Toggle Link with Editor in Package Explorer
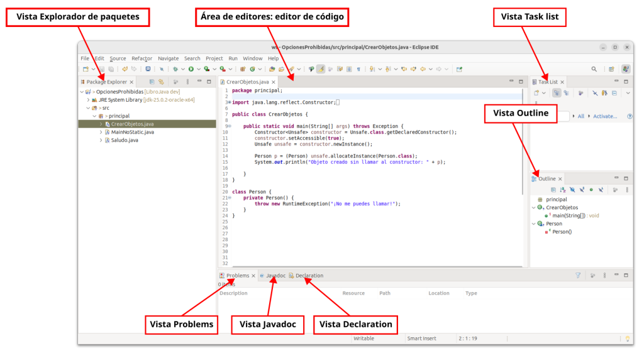 click(162, 82)
